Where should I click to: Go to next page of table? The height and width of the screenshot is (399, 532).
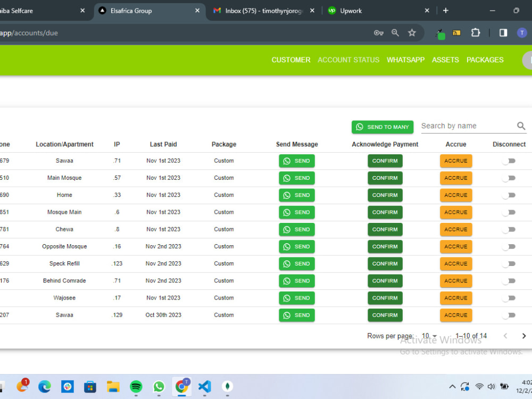(524, 336)
